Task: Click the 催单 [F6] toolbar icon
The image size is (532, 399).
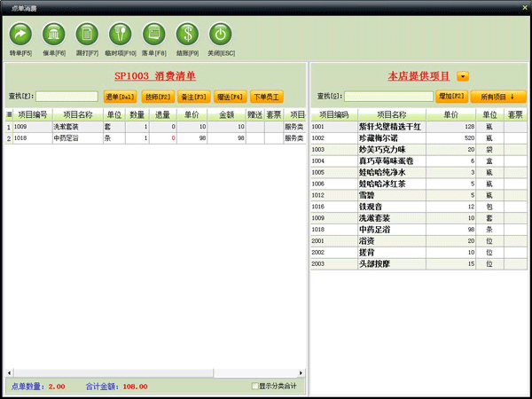Action: click(53, 34)
